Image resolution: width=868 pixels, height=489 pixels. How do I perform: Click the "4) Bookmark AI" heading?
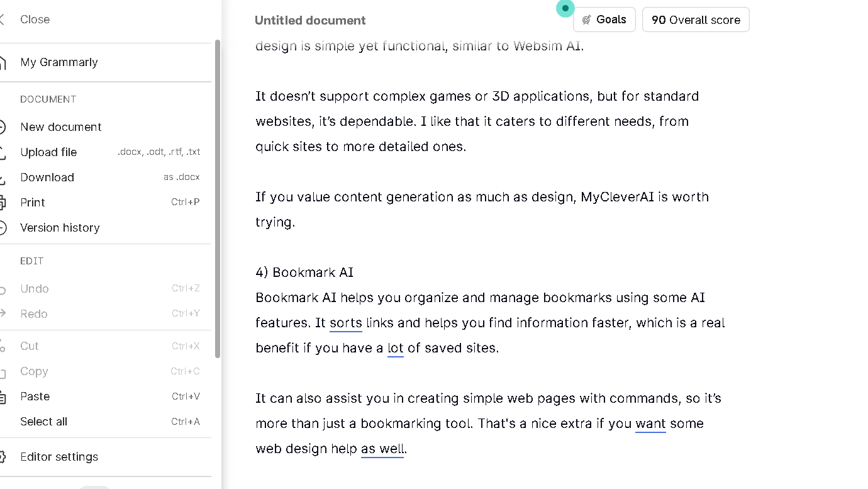click(304, 273)
